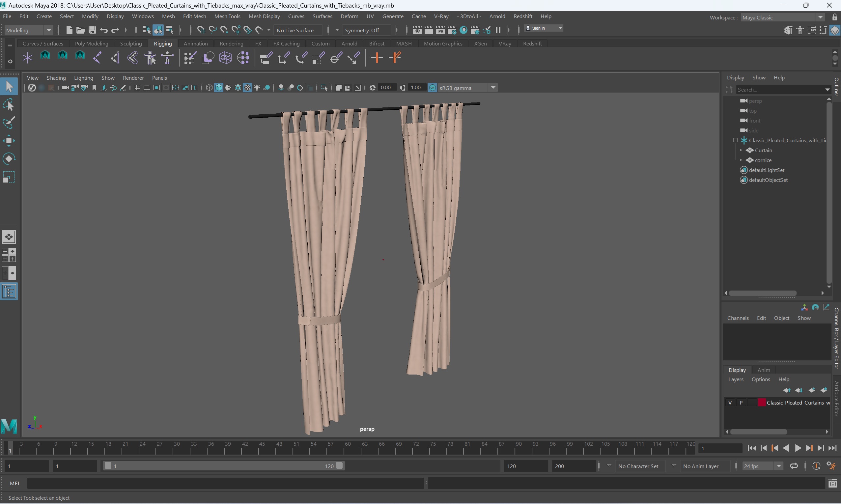
Task: Click the Create Lattice shelf icon
Action: [225, 58]
